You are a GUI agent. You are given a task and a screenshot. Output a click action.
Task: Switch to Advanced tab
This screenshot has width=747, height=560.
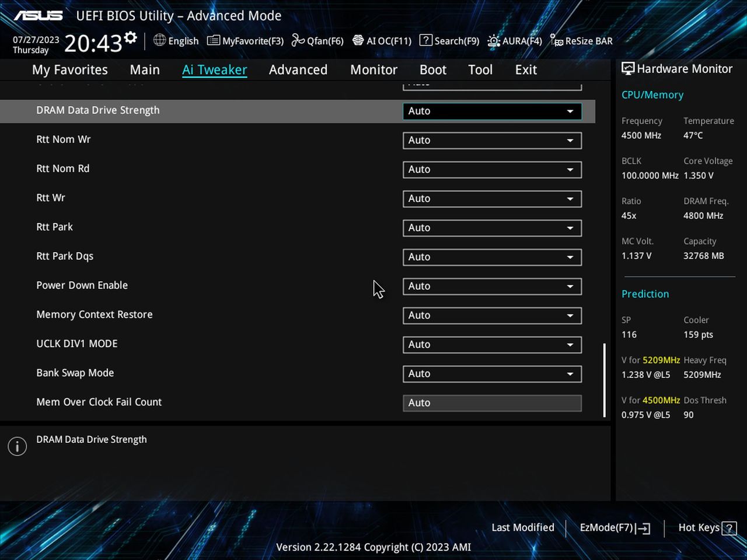(298, 70)
